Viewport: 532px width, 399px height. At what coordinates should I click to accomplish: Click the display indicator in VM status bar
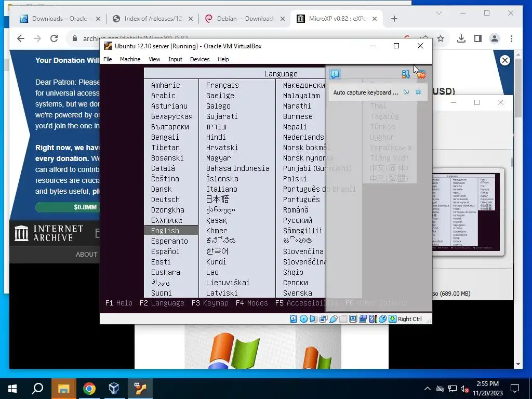(x=353, y=319)
